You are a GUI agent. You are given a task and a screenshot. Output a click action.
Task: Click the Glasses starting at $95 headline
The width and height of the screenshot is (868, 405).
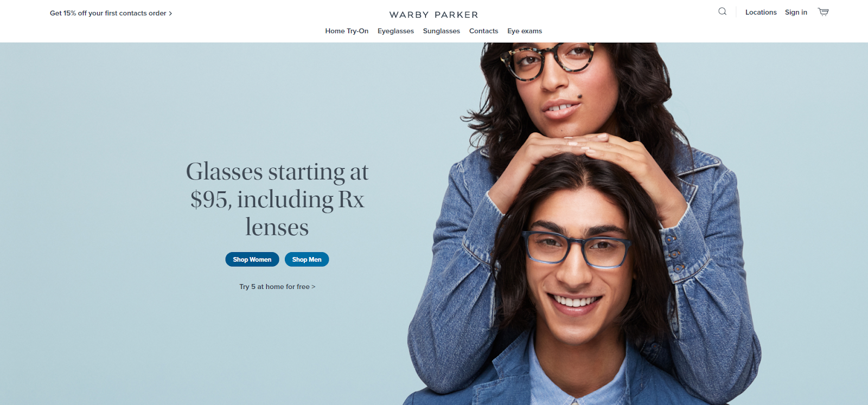point(277,199)
